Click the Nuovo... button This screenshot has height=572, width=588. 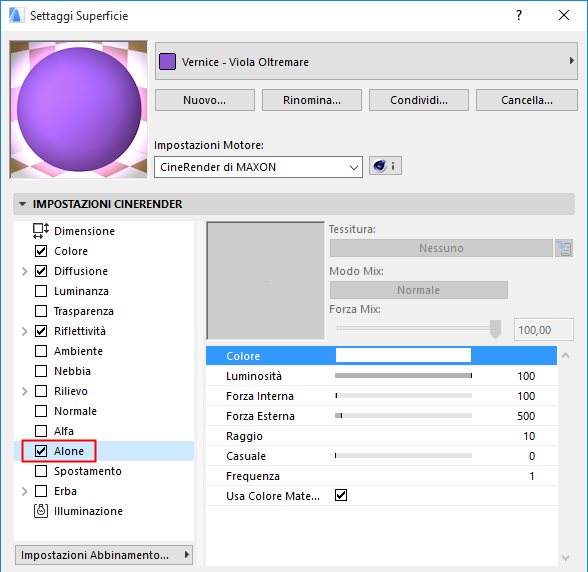point(205,100)
